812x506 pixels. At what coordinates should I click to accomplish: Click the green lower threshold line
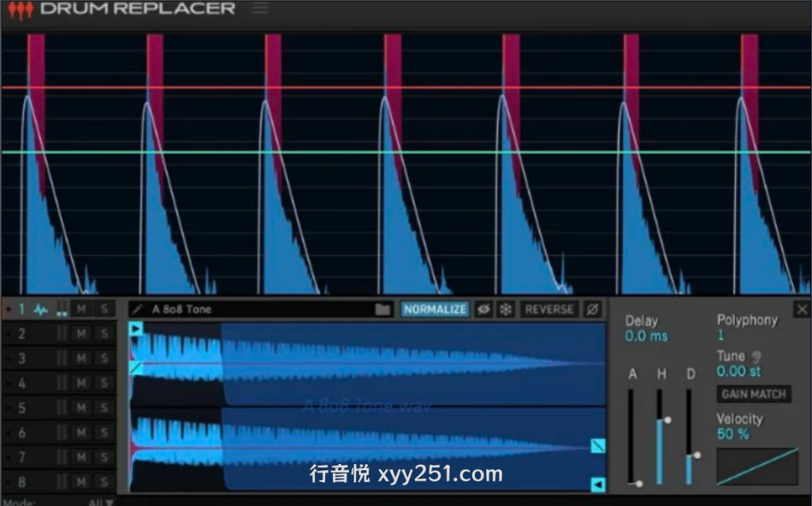tap(406, 152)
